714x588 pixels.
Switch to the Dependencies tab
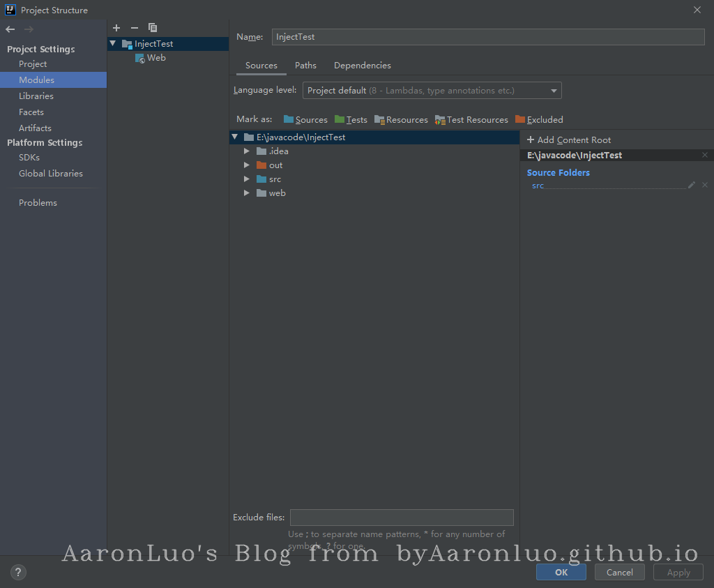[362, 66]
